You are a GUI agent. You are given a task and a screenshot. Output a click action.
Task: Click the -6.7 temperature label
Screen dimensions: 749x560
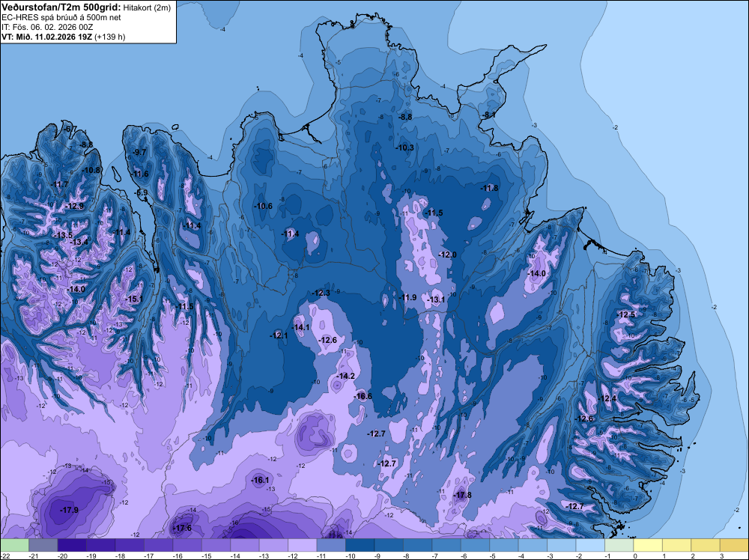[70, 130]
